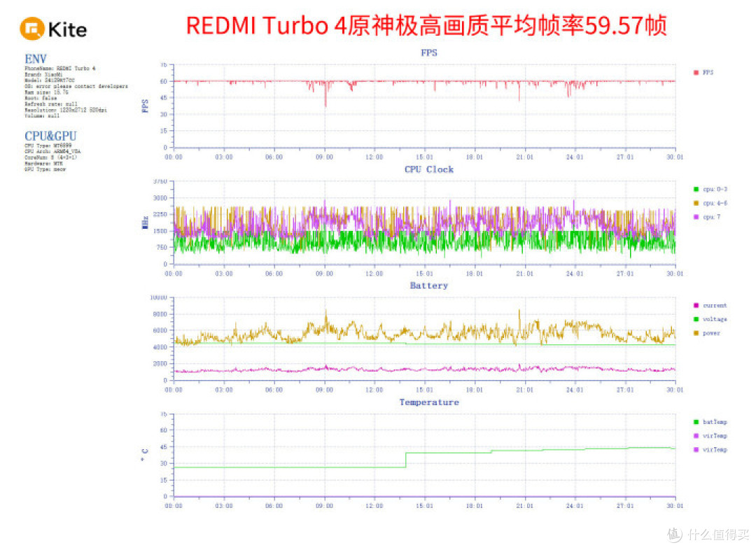Click the Temperature chart title
Screen dimensions: 756x550
coord(428,402)
